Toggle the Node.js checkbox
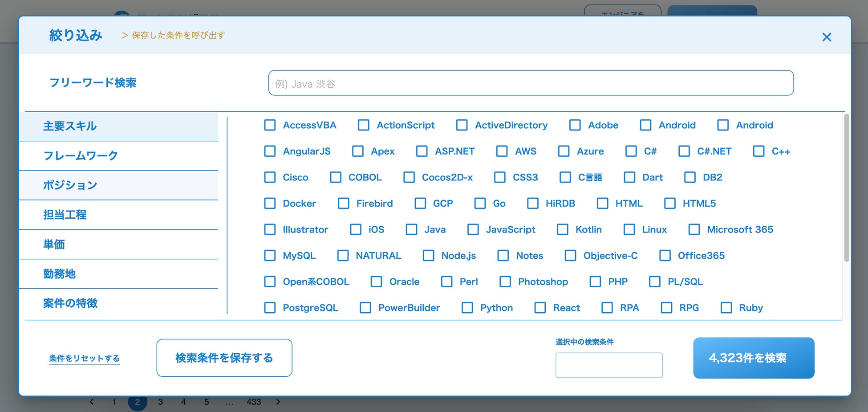The height and width of the screenshot is (412, 868). tap(429, 256)
